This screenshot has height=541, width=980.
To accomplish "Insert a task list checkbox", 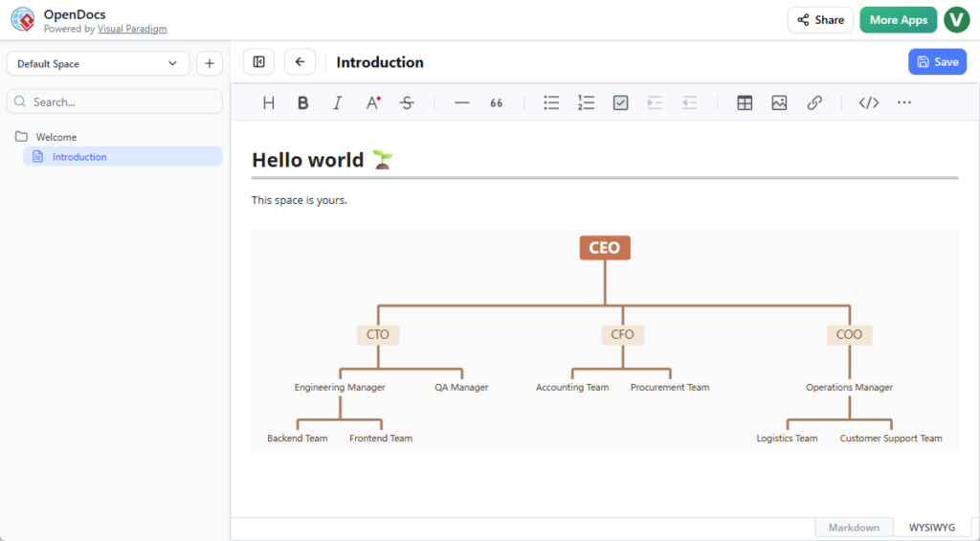I will click(620, 103).
